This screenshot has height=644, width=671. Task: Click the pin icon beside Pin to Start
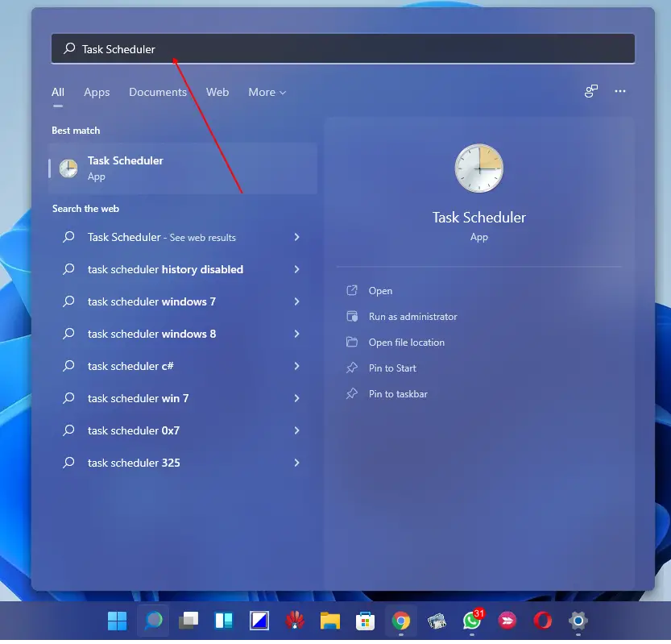(x=352, y=368)
